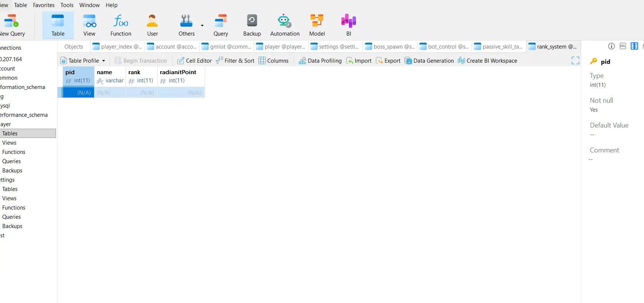Click the information icon in the right panel
This screenshot has height=303, width=644.
pos(611,46)
